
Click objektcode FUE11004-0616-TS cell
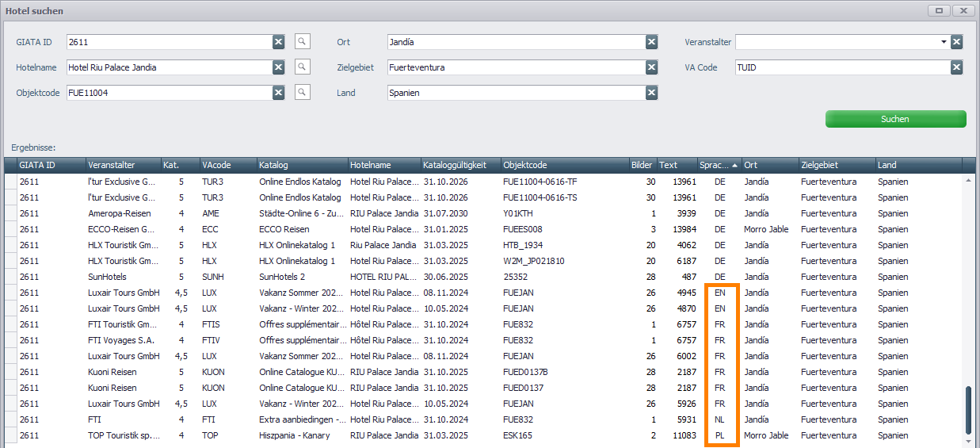click(x=565, y=197)
